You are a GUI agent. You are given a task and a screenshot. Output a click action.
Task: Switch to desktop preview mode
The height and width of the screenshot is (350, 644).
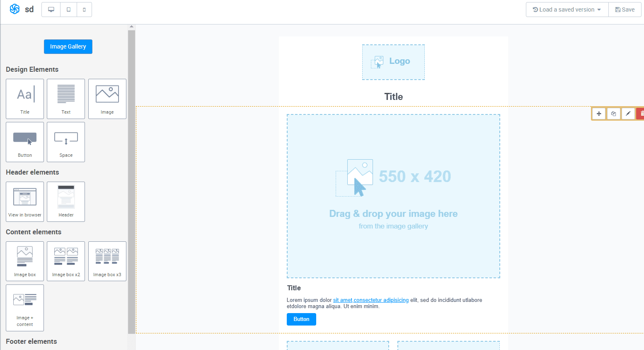point(51,9)
